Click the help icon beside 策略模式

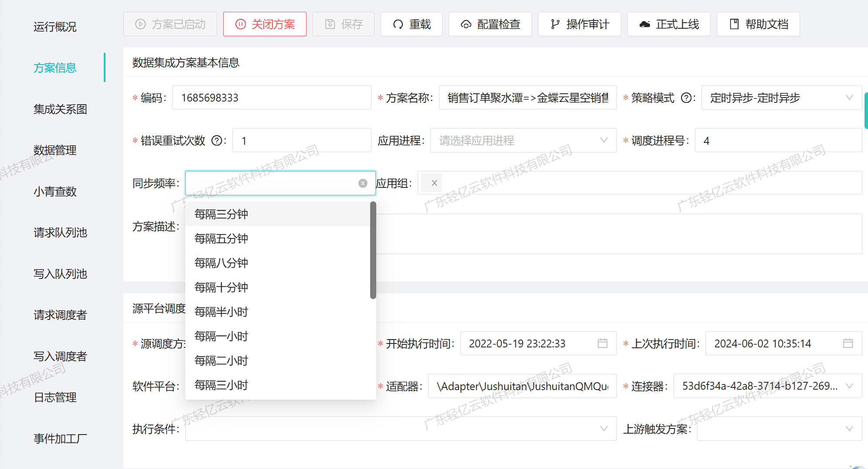click(686, 98)
